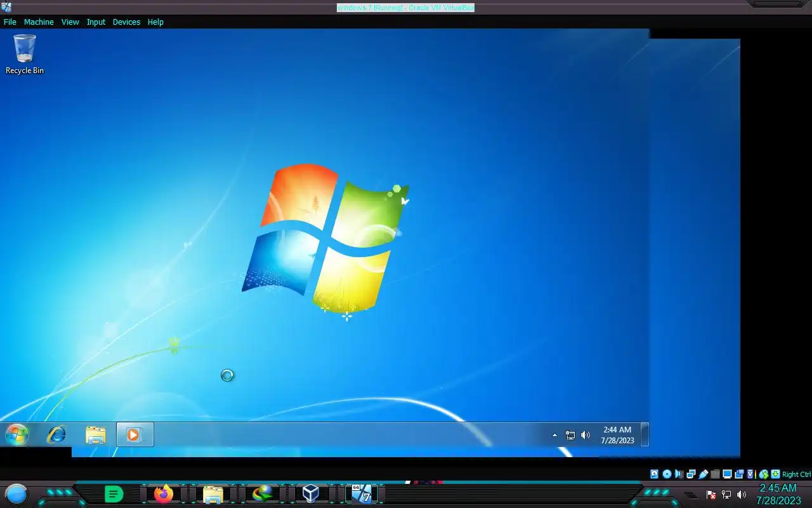This screenshot has height=508, width=812.
Task: Open Windows Media Player in guest taskbar
Action: point(134,435)
